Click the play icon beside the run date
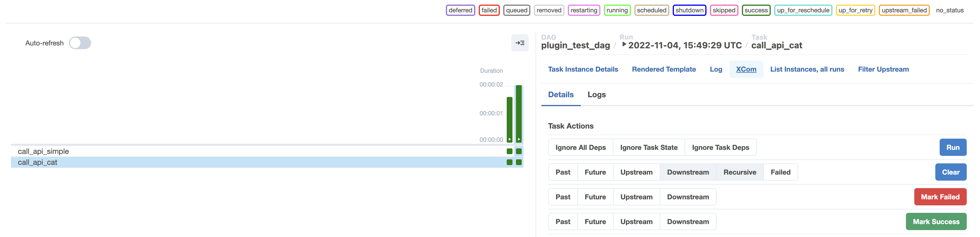The image size is (980, 237). pyautogui.click(x=624, y=44)
